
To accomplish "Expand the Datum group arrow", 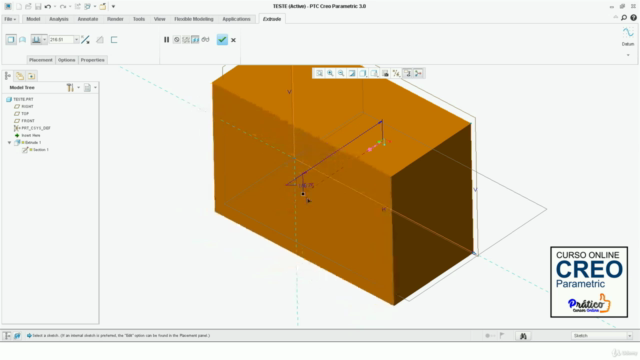I will point(628,55).
